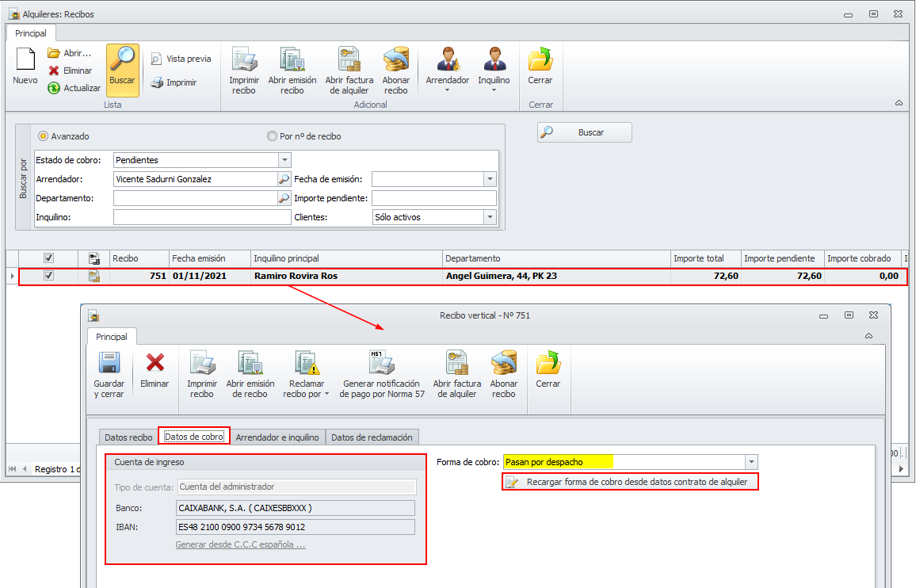Go to first record navigator button

click(12, 469)
